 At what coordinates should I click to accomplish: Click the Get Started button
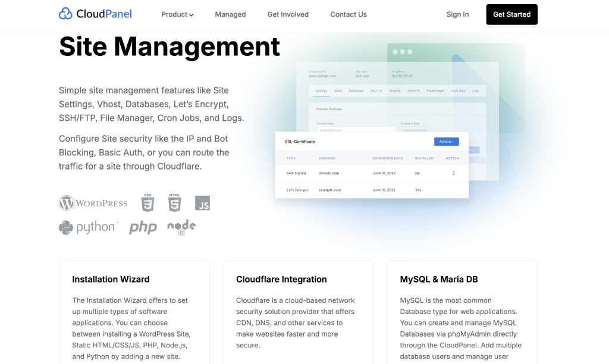pos(511,14)
